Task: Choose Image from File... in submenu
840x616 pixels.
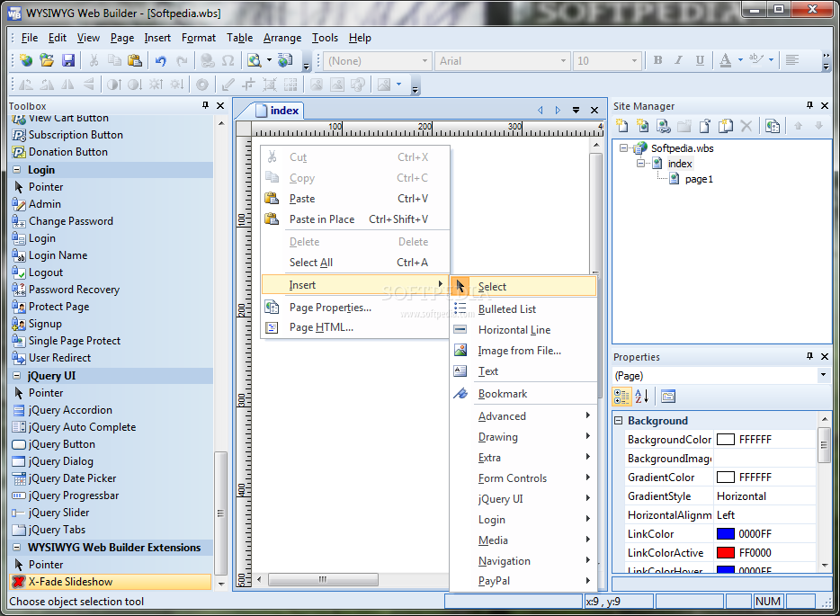Action: pyautogui.click(x=523, y=351)
